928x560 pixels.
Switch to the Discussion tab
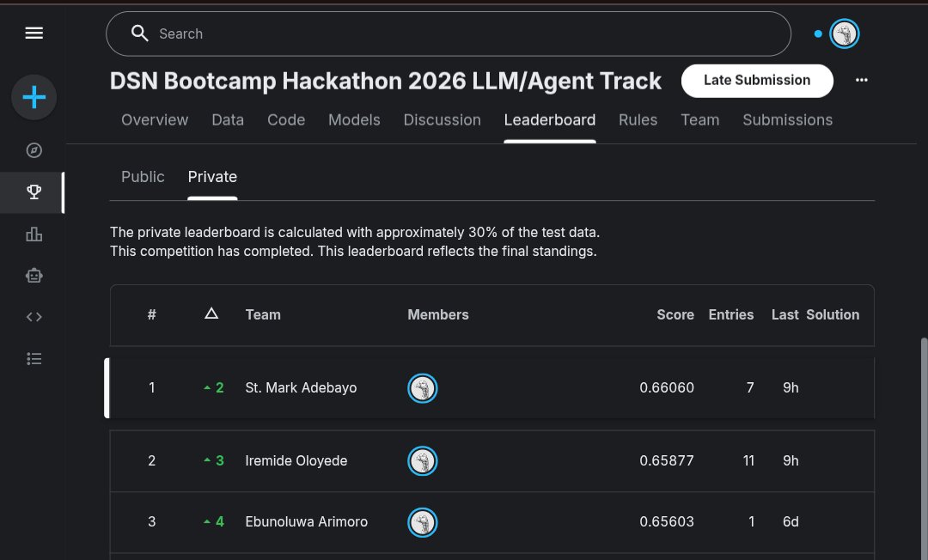coord(443,120)
